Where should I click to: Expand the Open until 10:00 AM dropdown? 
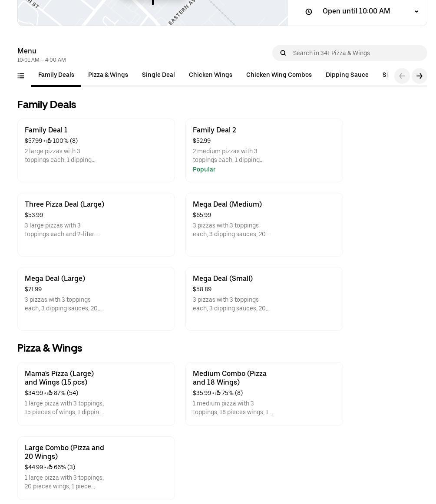(x=356, y=11)
